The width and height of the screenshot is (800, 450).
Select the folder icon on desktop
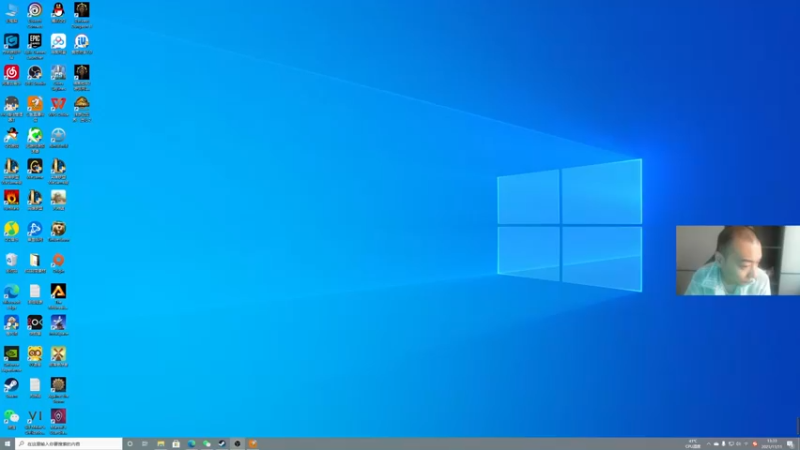coord(35,263)
